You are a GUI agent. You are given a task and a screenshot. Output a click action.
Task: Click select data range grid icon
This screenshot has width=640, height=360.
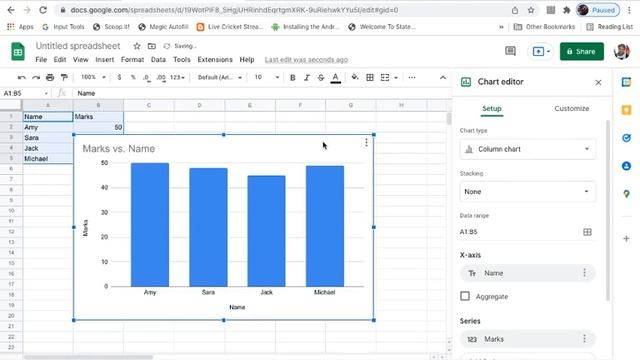(x=587, y=232)
